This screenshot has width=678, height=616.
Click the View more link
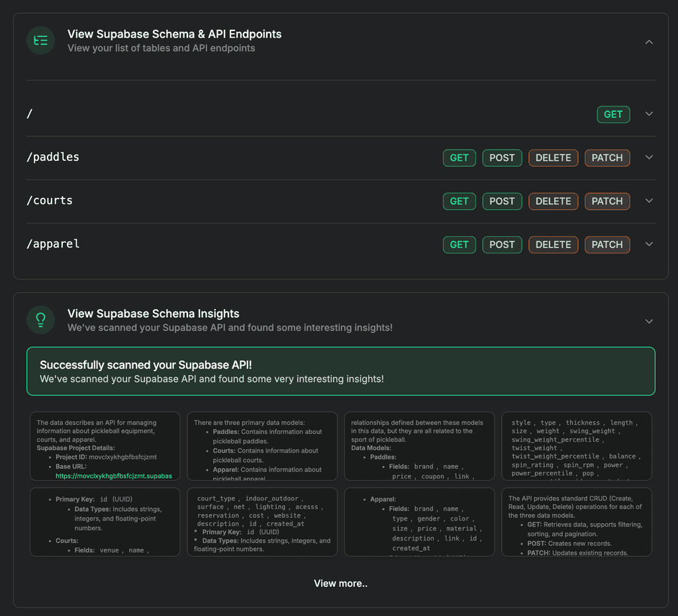[340, 583]
